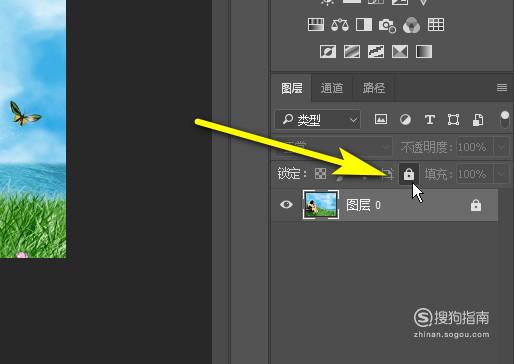
Task: Add a Color Balance adjustment (scales icon)
Action: coord(340,25)
